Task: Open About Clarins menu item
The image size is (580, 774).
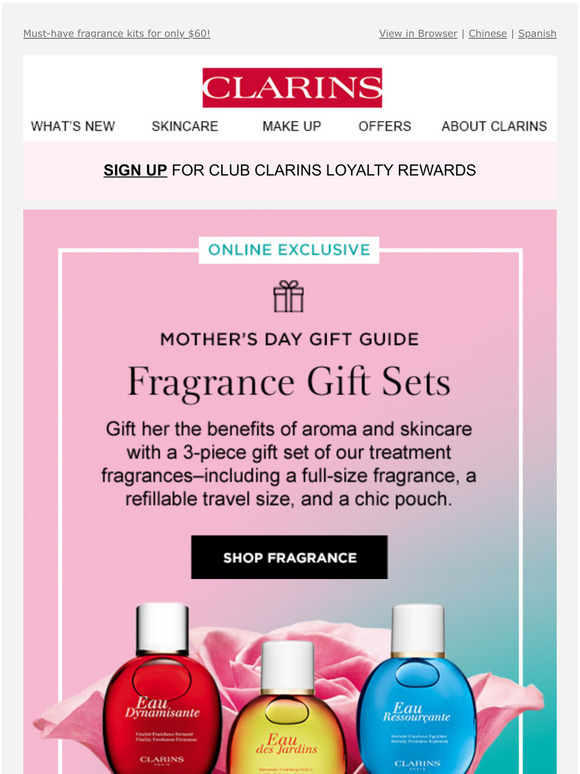Action: [494, 126]
